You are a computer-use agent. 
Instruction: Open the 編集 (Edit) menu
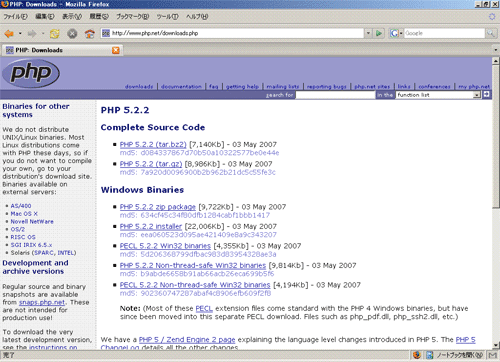tap(45, 16)
